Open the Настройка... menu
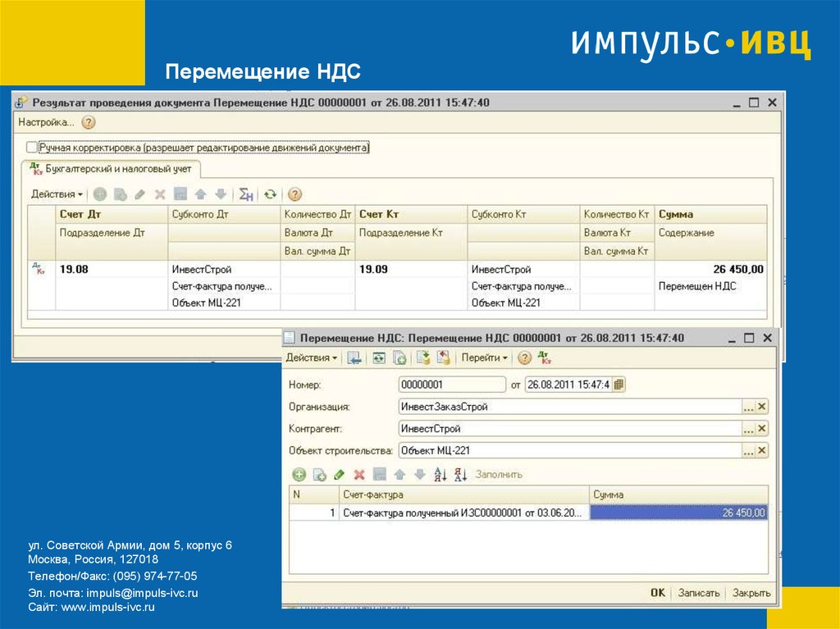The width and height of the screenshot is (840, 629). click(46, 122)
